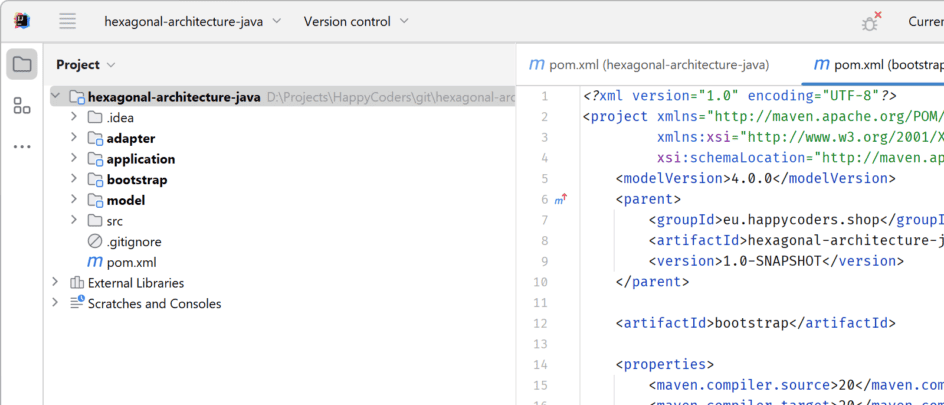
Task: Switch to pom.xml (bootstrap) tab
Action: tap(878, 65)
